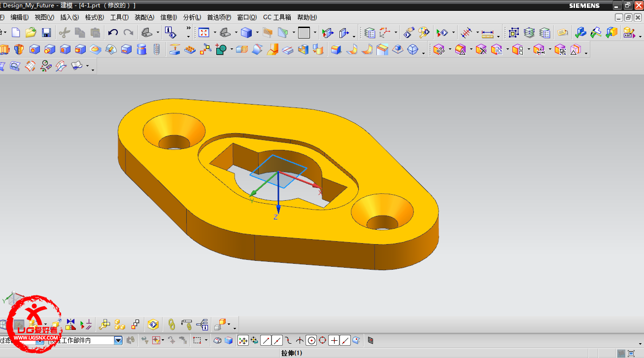The height and width of the screenshot is (358, 644).
Task: Select the Unite boolean icon
Action: (x=221, y=49)
